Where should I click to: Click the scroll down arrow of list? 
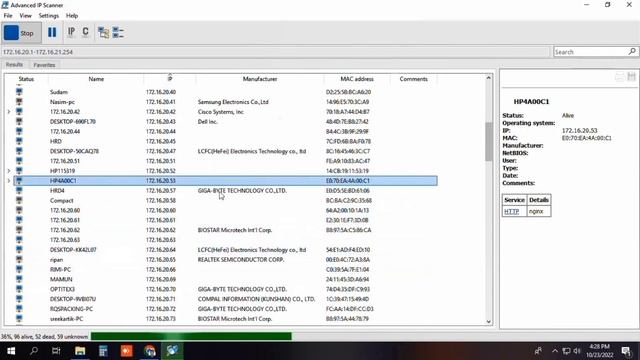pyautogui.click(x=489, y=322)
